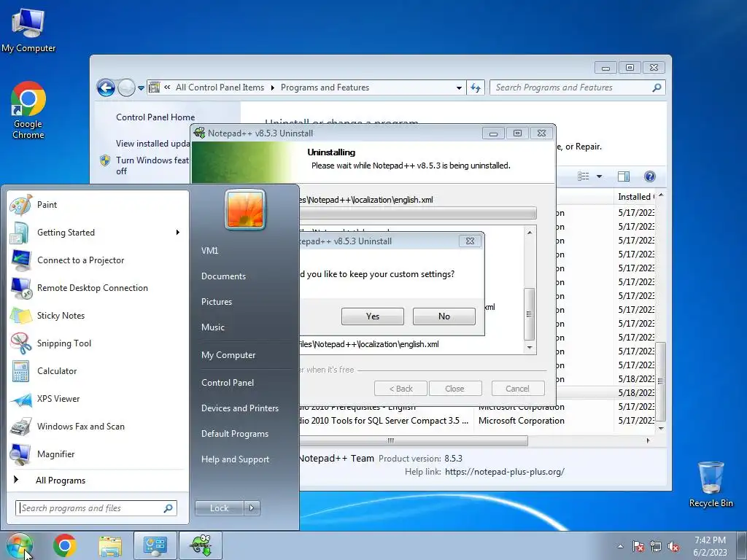
Task: Click View installed updates link
Action: coord(153,144)
